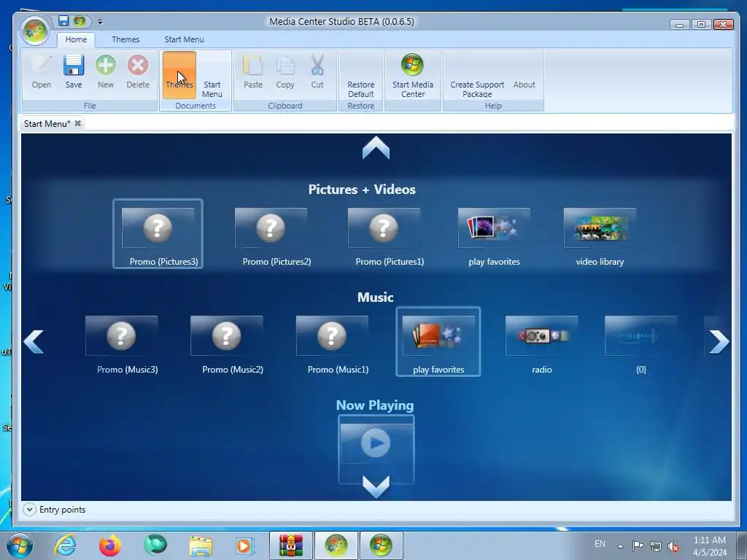
Task: Click the Action Center flag tray icon
Action: coord(638,545)
